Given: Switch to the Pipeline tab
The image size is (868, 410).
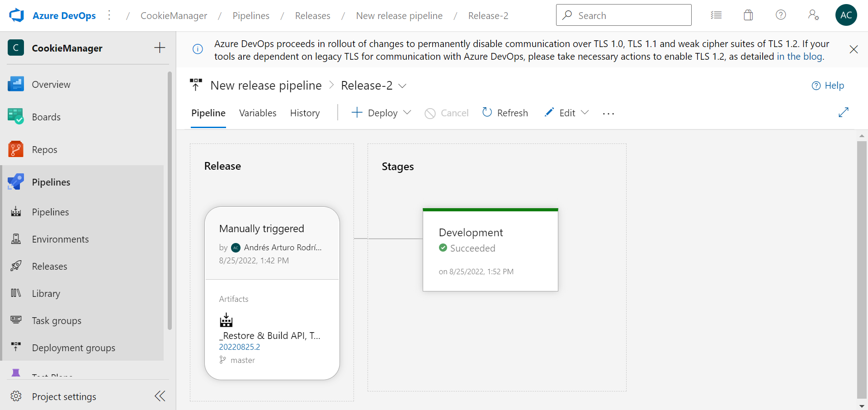Looking at the screenshot, I should point(208,113).
